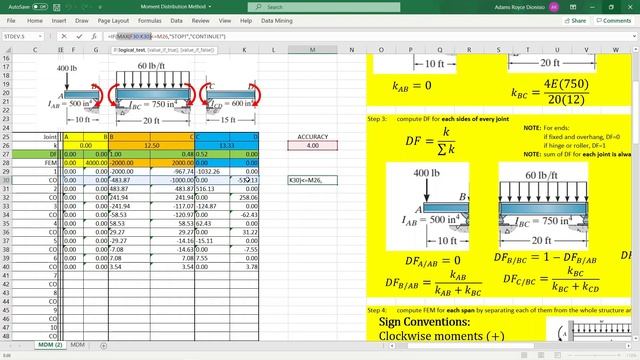Switch to the View tab
The width and height of the screenshot is (640, 360).
click(x=224, y=20)
